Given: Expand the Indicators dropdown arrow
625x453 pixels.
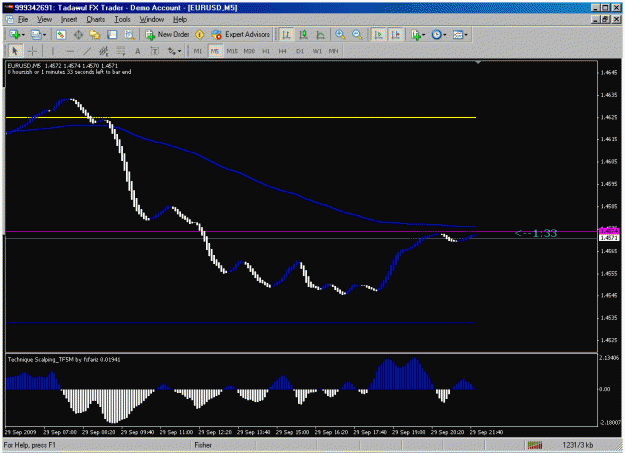Looking at the screenshot, I should 423,35.
